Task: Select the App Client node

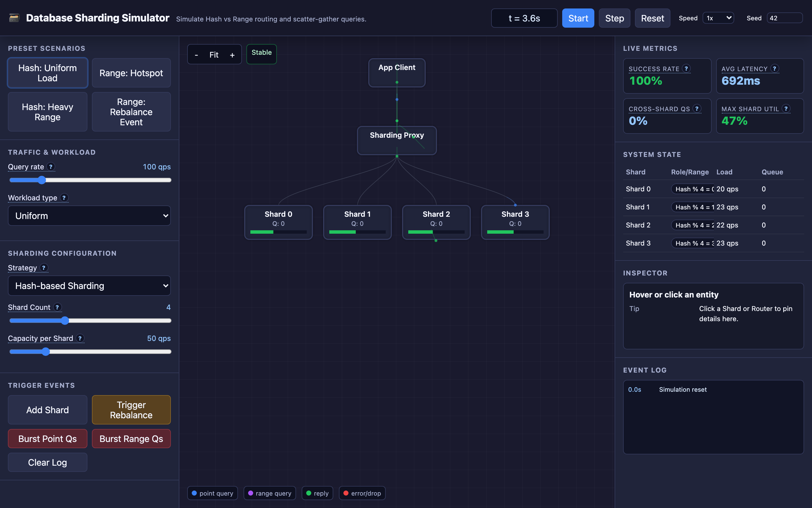Action: pyautogui.click(x=397, y=73)
